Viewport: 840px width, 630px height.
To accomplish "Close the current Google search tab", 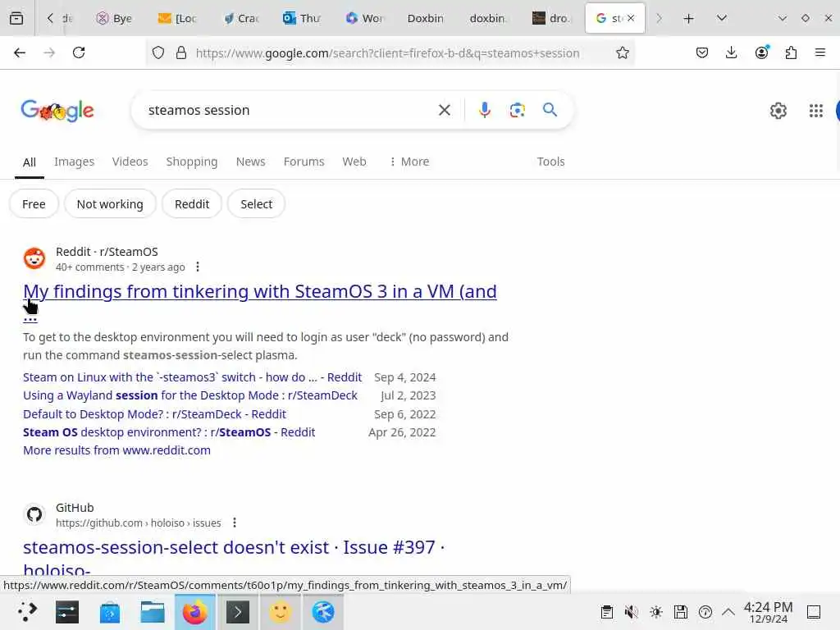I will point(631,18).
